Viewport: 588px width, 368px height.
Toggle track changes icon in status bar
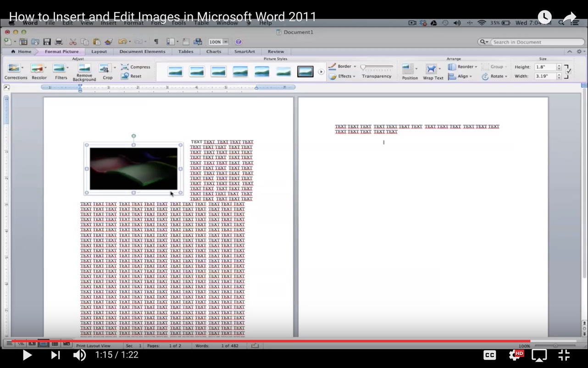[255, 346]
